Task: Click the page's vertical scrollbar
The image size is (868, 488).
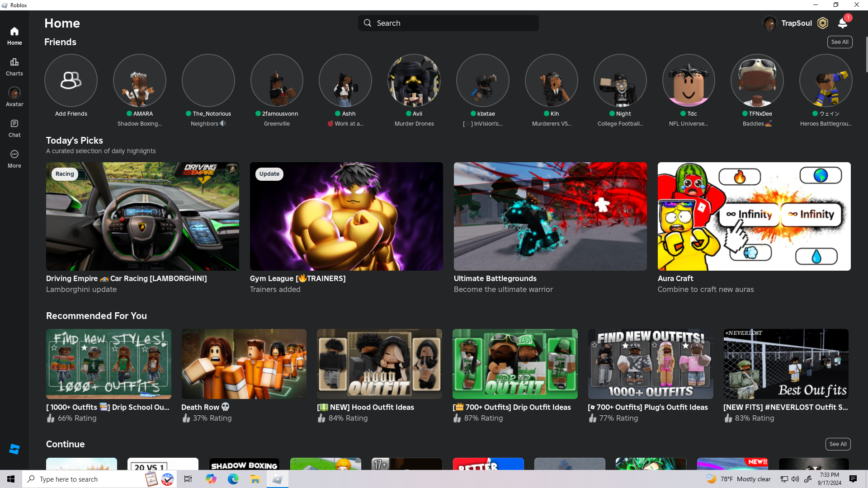Action: coord(866,54)
